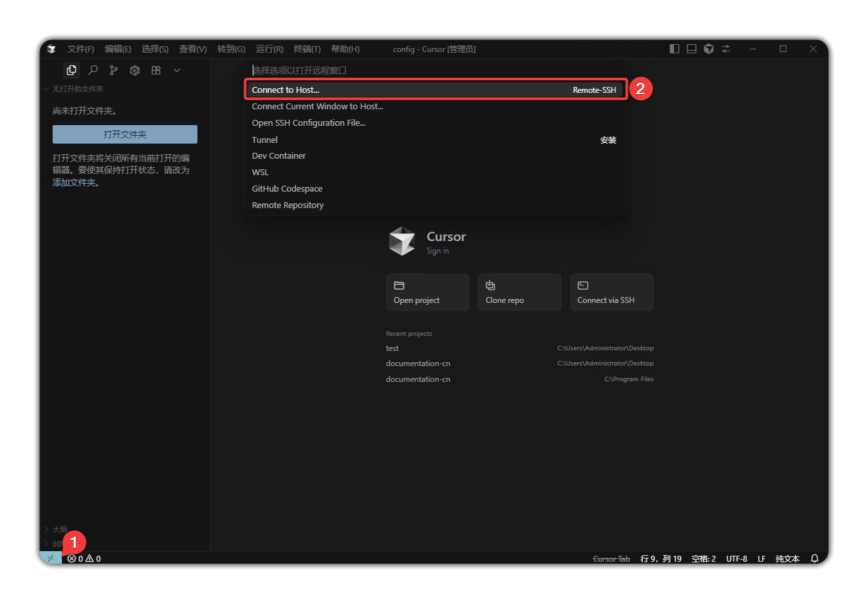Toggle the AI pane cube icon
The width and height of the screenshot is (868, 590).
click(x=709, y=49)
